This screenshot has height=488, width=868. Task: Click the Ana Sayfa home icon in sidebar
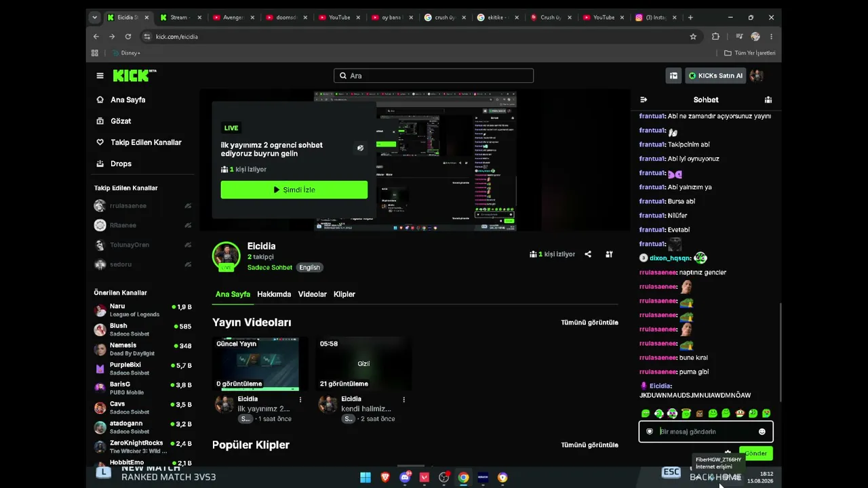(x=100, y=100)
